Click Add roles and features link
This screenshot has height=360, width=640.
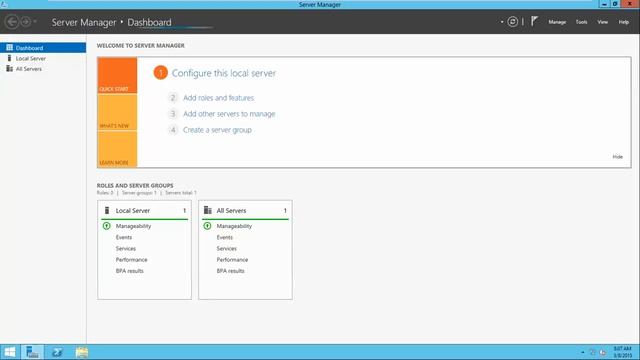tap(218, 98)
